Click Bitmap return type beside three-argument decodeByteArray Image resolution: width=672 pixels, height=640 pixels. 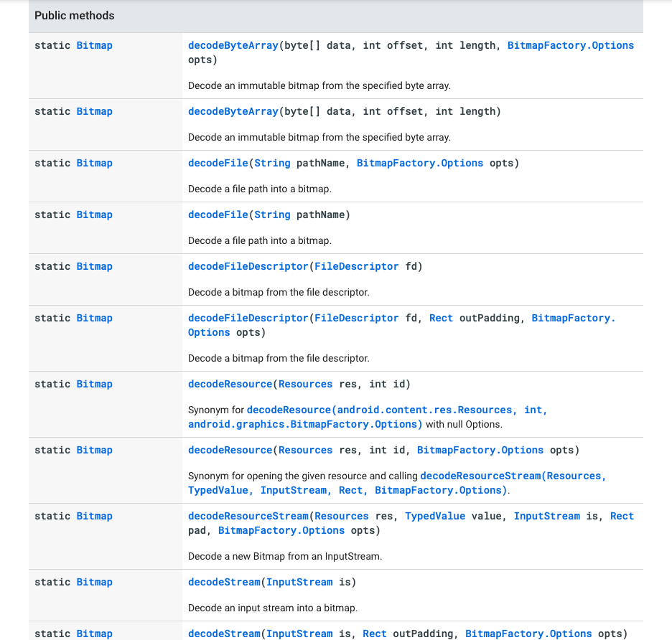(x=94, y=111)
